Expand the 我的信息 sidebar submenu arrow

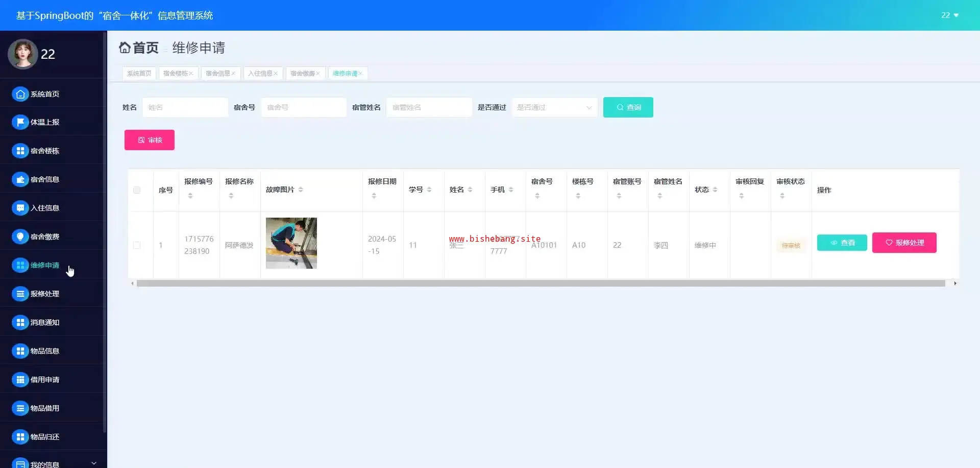pyautogui.click(x=94, y=463)
